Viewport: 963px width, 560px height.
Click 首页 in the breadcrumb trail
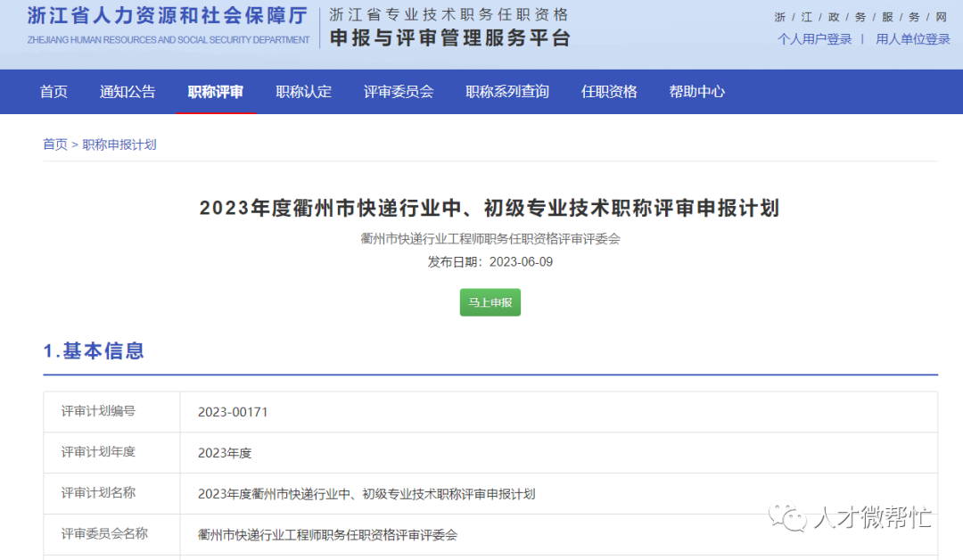click(54, 144)
